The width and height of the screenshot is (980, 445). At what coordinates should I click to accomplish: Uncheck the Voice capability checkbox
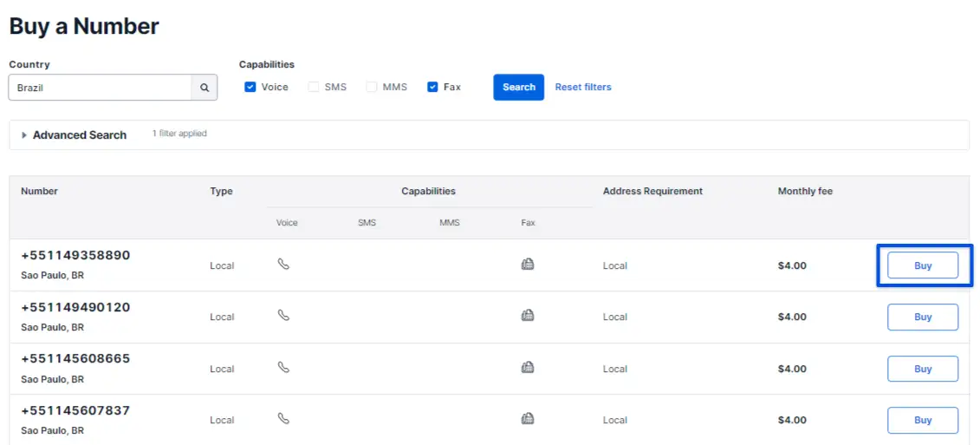(x=250, y=87)
